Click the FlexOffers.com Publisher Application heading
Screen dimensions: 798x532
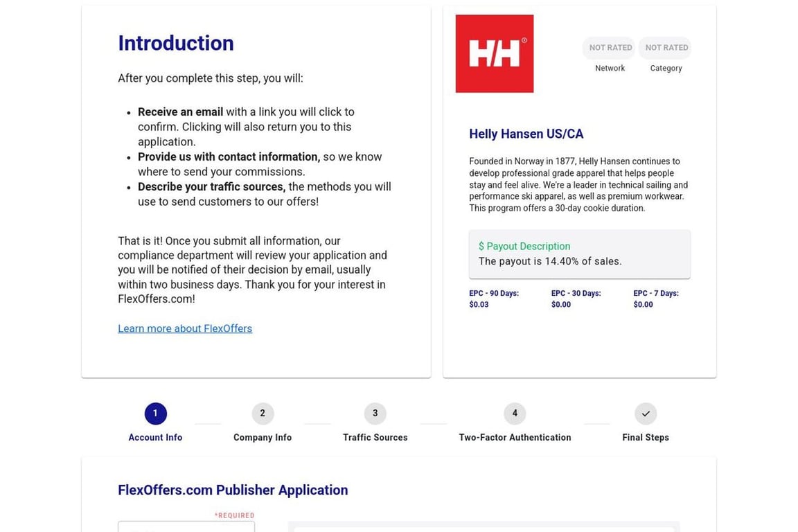(233, 490)
